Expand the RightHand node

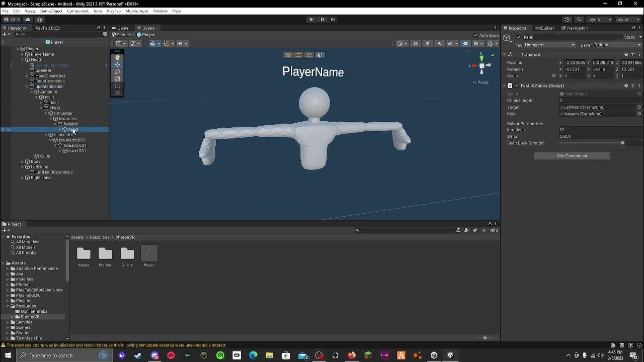(x=22, y=177)
